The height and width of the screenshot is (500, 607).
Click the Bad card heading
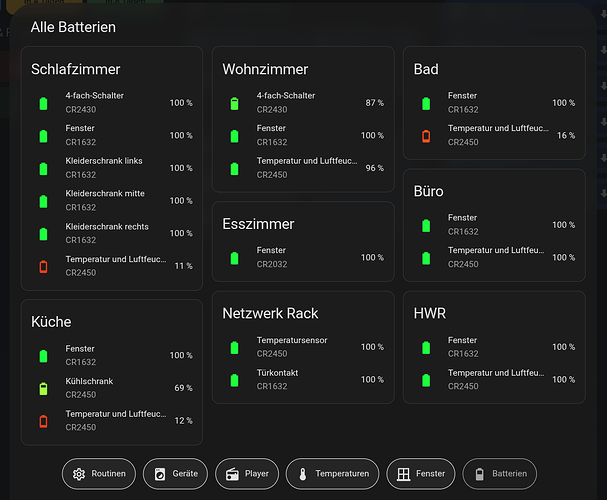click(x=426, y=69)
